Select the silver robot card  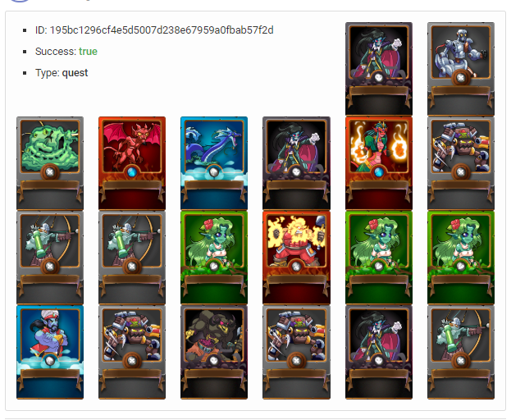coord(460,69)
